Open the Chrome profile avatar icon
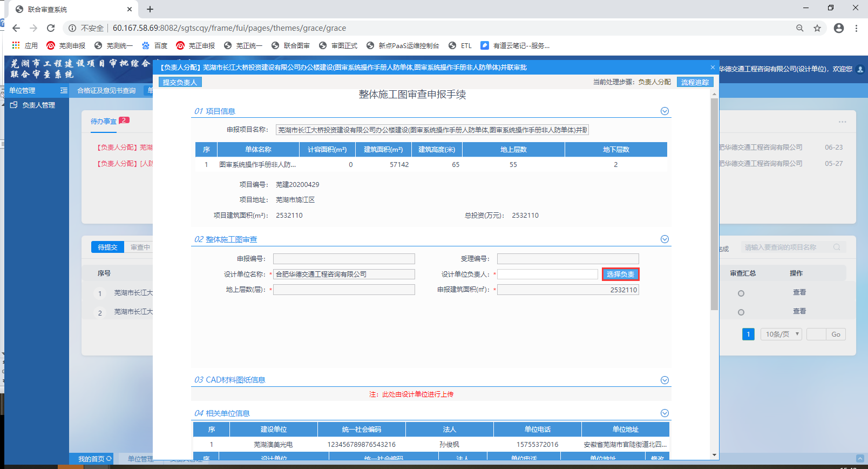The width and height of the screenshot is (868, 469). [x=838, y=28]
